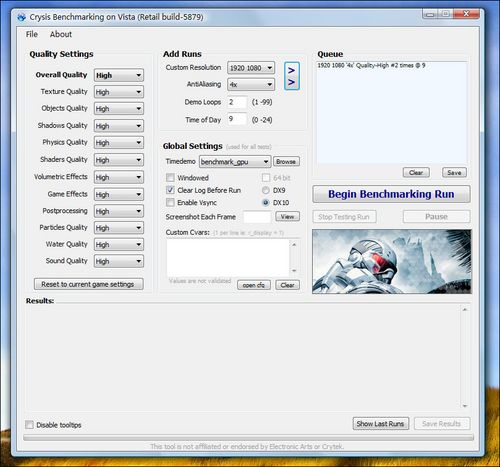The width and height of the screenshot is (500, 467).
Task: Expand the Game Effects dropdown
Action: click(x=119, y=194)
